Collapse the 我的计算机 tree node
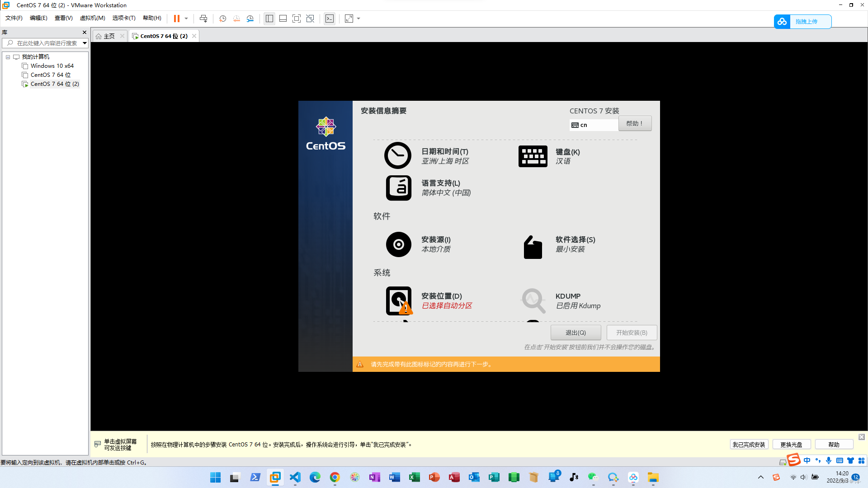 pyautogui.click(x=8, y=57)
